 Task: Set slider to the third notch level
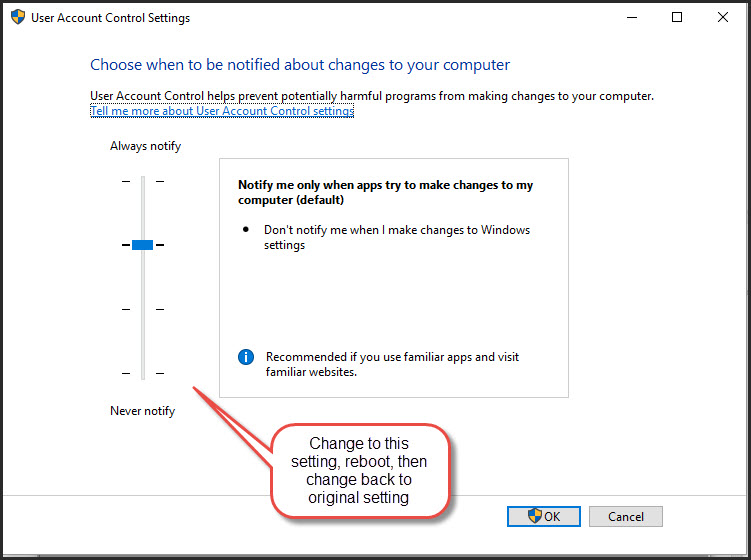[x=143, y=309]
